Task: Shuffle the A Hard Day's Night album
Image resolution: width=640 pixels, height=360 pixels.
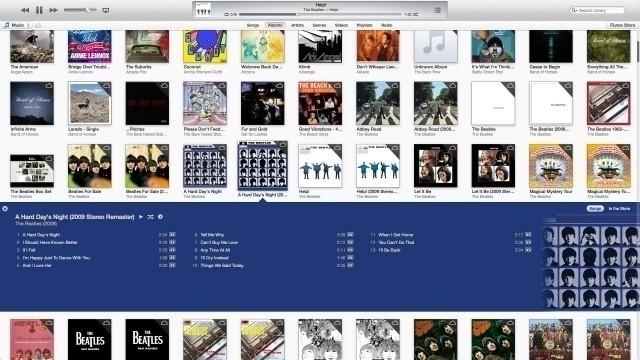Action: point(151,217)
